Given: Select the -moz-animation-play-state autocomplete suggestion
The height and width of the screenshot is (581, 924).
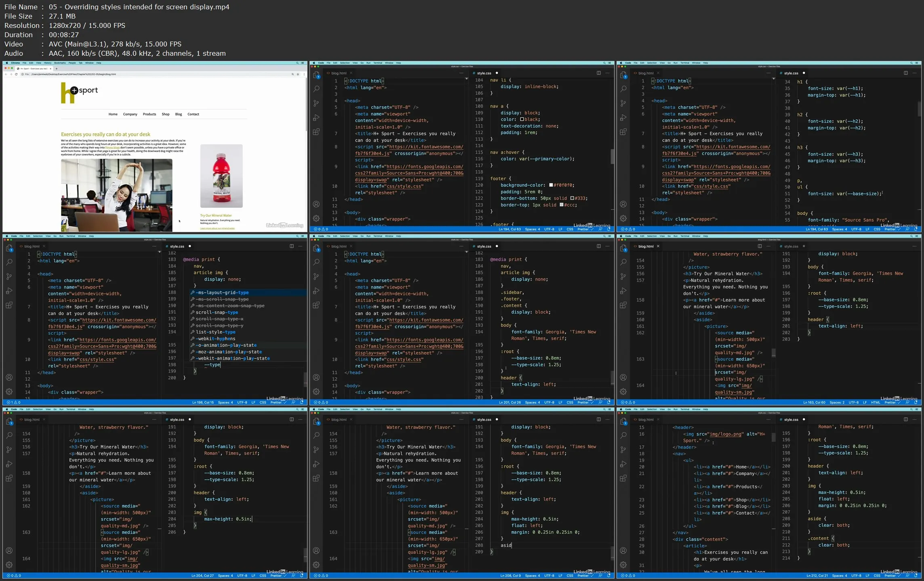Looking at the screenshot, I should click(248, 352).
